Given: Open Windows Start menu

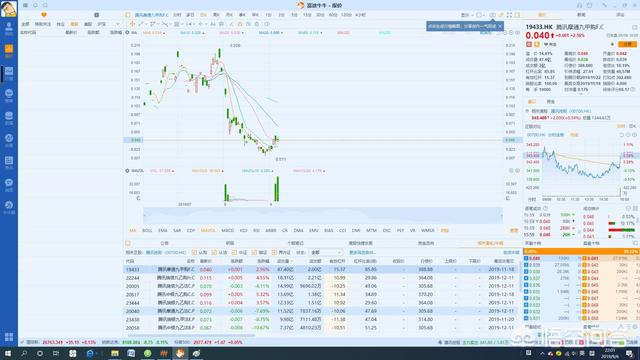Looking at the screenshot, I should click(x=8, y=353).
